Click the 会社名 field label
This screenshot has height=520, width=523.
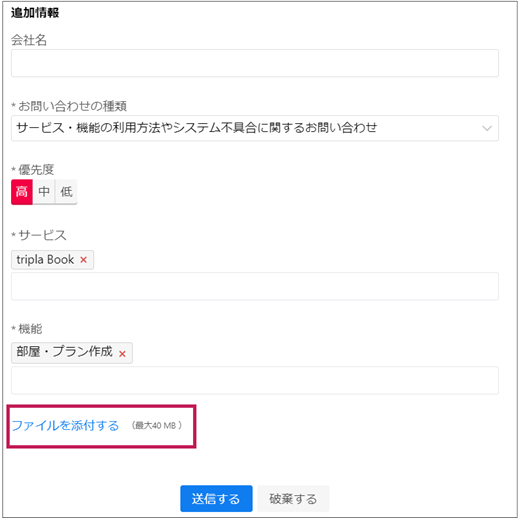pyautogui.click(x=29, y=40)
